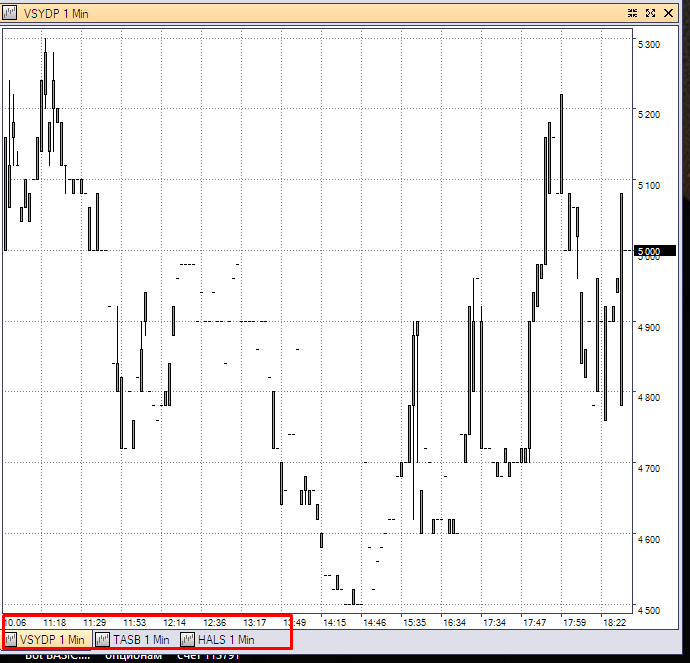Click the 11:29 time axis label

coord(95,623)
